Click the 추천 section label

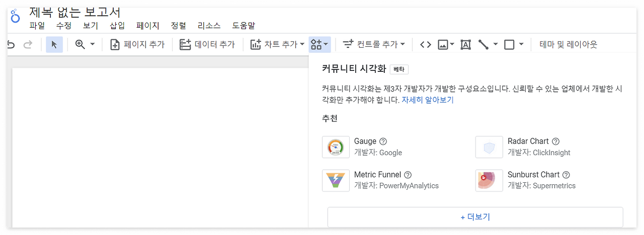coord(330,119)
